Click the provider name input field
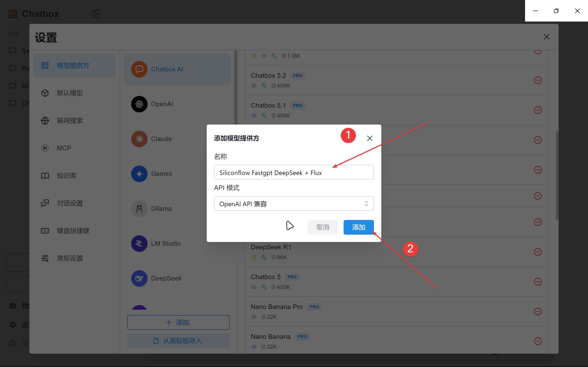This screenshot has width=588, height=367. click(294, 172)
